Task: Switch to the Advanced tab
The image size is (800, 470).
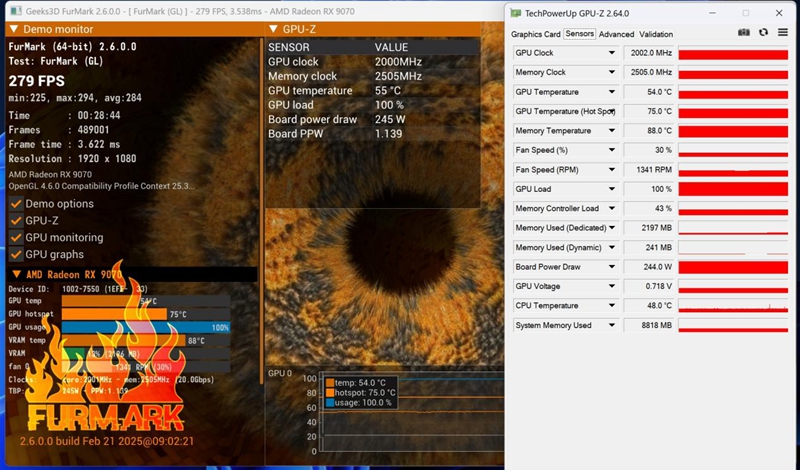Action: click(616, 34)
